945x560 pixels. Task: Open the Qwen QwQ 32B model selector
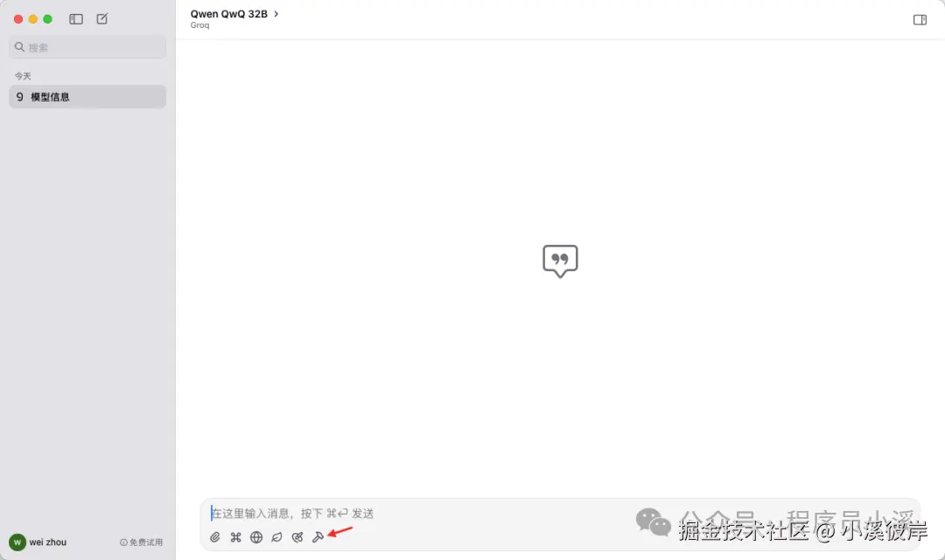coord(229,14)
